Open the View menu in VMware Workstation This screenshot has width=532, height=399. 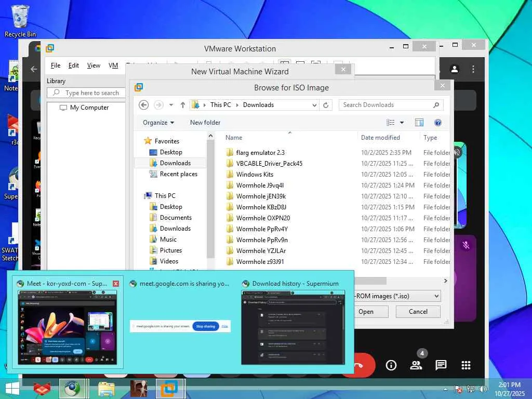(94, 65)
